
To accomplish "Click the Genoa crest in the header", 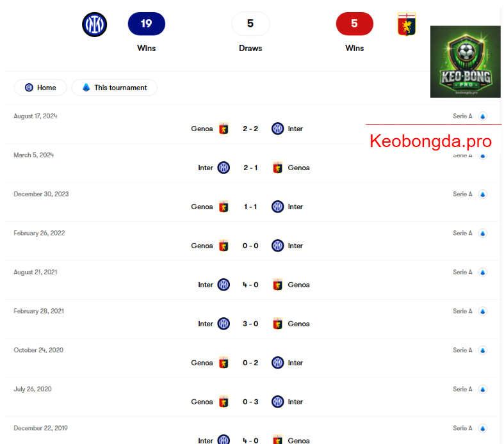I will (x=407, y=24).
